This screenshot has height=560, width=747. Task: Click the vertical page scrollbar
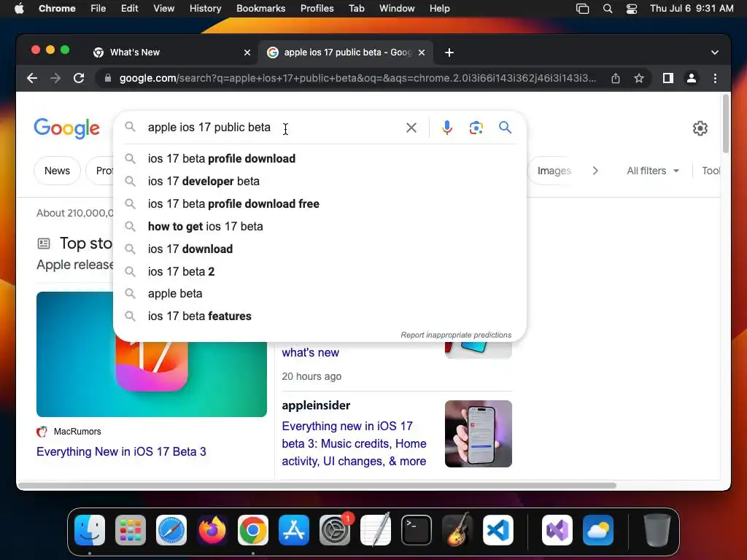(726, 124)
